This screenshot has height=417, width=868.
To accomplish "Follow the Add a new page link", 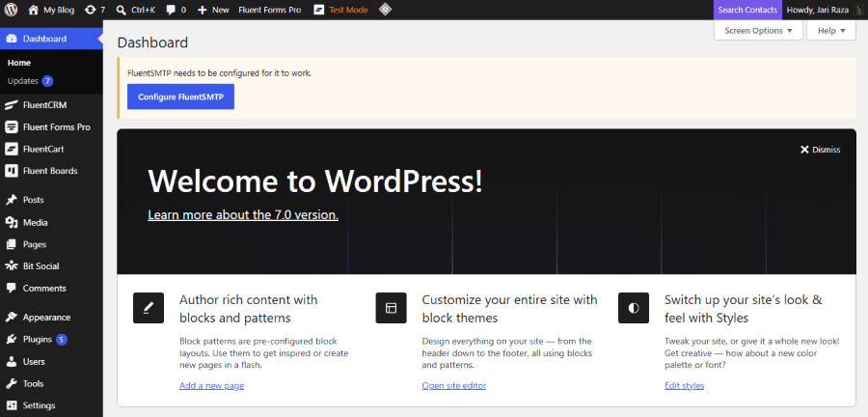I will (211, 385).
